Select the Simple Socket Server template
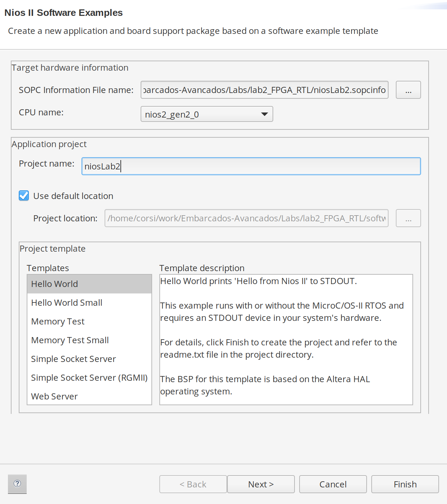 tap(89, 359)
